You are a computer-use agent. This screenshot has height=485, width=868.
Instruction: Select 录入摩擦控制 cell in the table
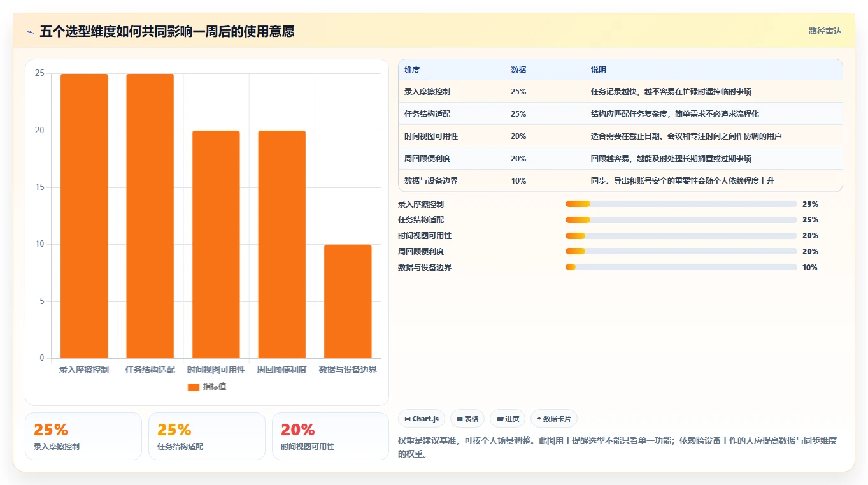click(427, 92)
